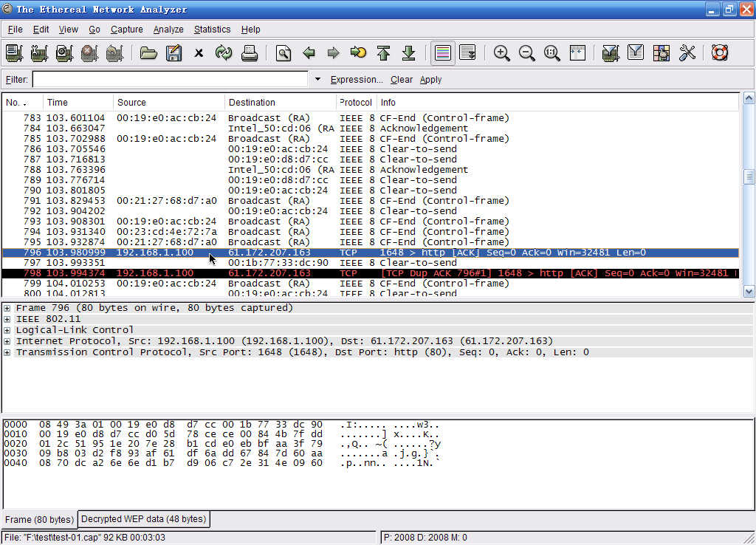Toggle auto scroll in live capture
Viewport: 756px width, 545px height.
(x=467, y=53)
